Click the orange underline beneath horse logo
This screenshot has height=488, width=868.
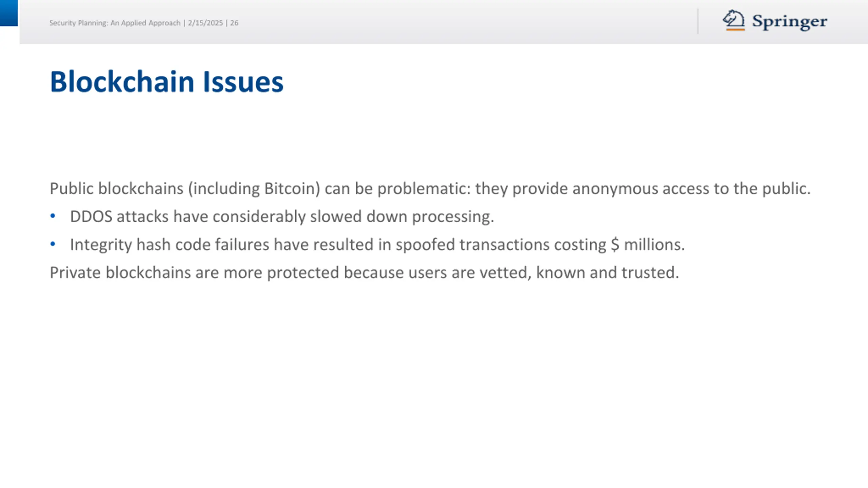point(735,30)
